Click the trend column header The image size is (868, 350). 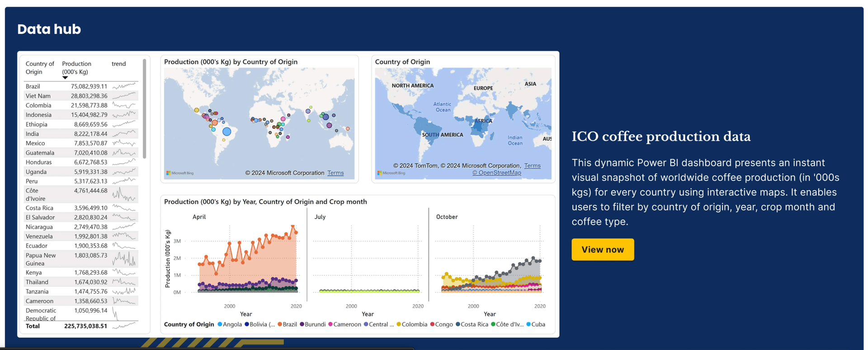119,64
